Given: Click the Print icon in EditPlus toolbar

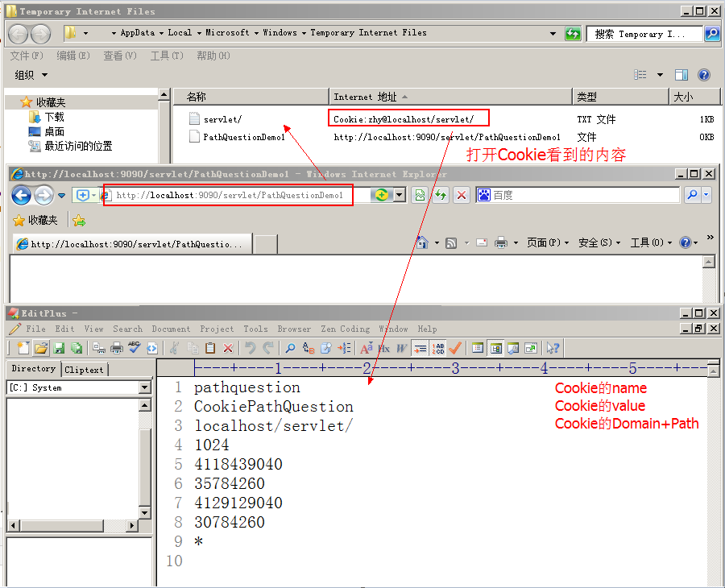Looking at the screenshot, I should (x=117, y=348).
